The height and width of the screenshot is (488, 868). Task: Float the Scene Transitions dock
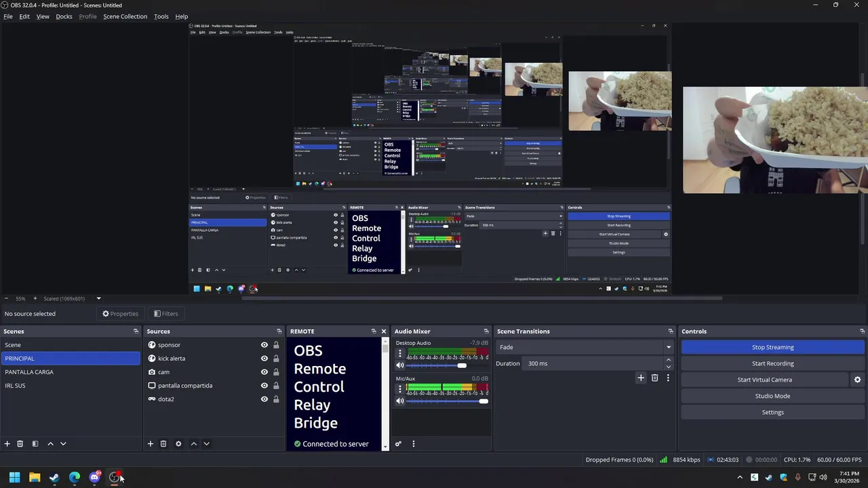tap(671, 331)
